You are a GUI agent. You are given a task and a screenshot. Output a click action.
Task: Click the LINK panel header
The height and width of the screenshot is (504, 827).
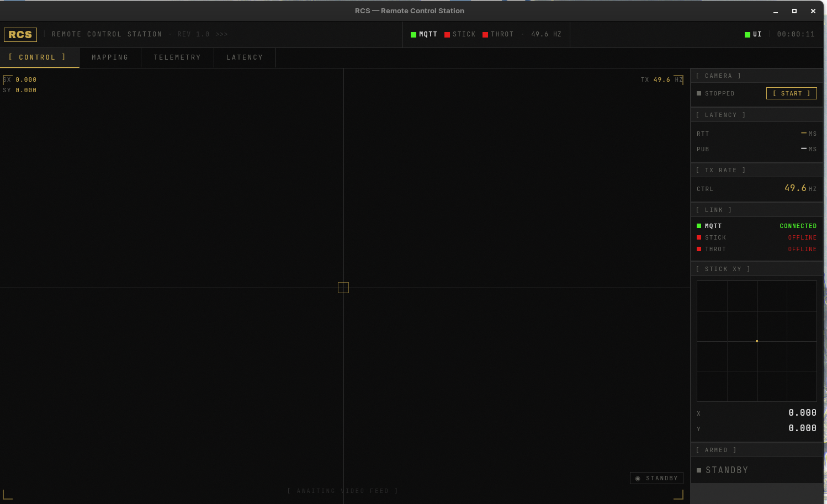[757, 210]
